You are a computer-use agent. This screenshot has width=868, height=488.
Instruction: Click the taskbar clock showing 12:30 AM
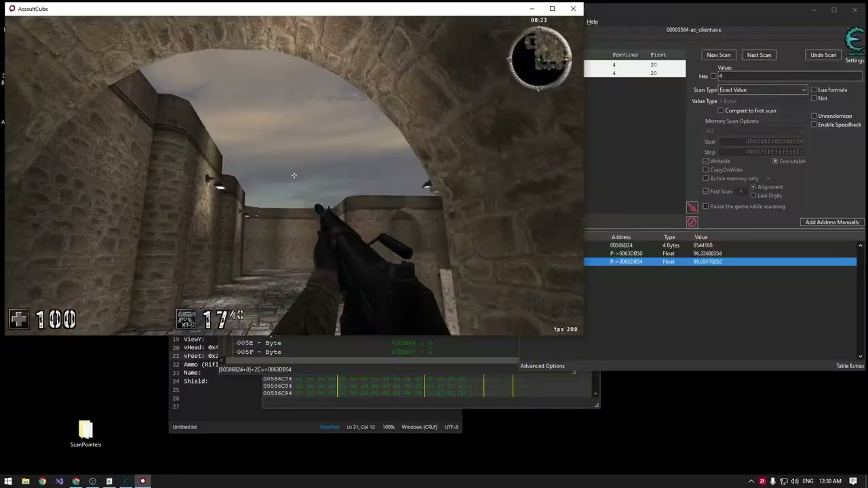click(x=830, y=481)
